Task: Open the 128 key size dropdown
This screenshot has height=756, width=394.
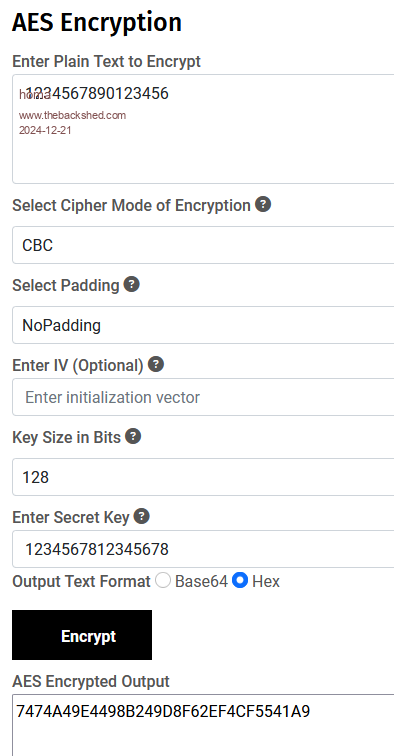Action: tap(203, 477)
